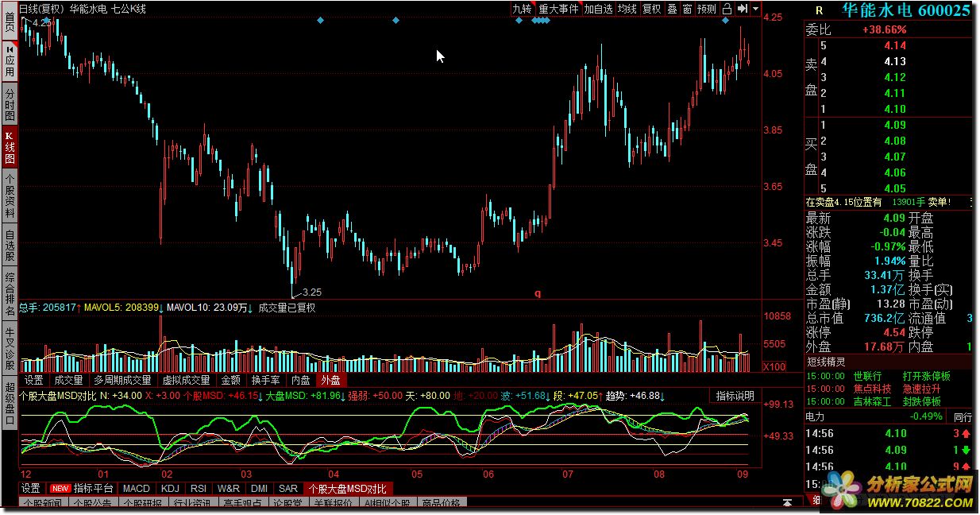The height and width of the screenshot is (515, 980).
Task: Select 成交量 volume indicator tab
Action: point(69,380)
